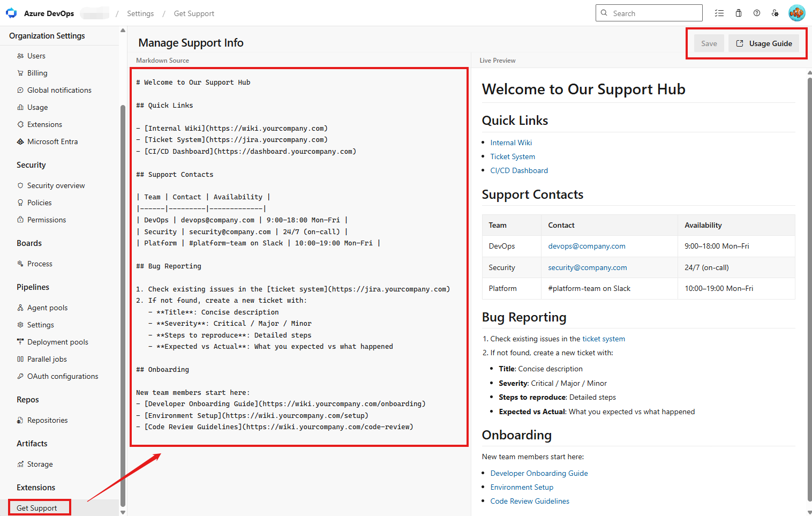Open the help question mark icon
The image size is (812, 516).
[757, 13]
